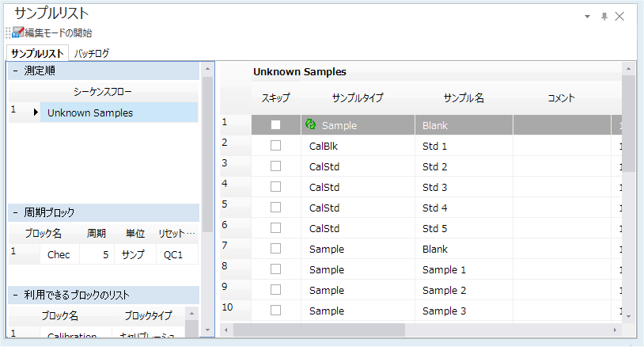
Task: Switch to the バッチログ tab
Action: coord(92,53)
